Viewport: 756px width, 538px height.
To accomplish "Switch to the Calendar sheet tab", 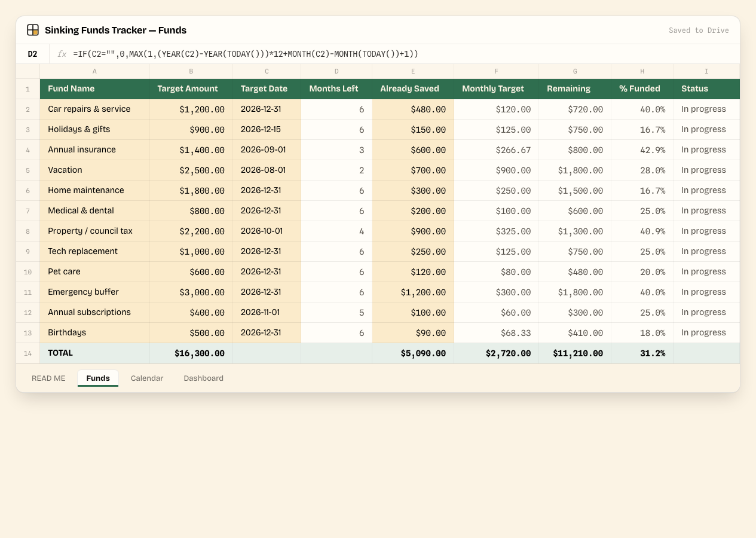I will [147, 378].
